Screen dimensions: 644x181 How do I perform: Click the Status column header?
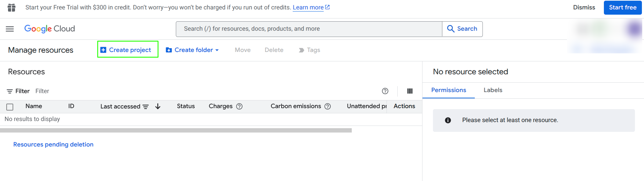point(186,106)
